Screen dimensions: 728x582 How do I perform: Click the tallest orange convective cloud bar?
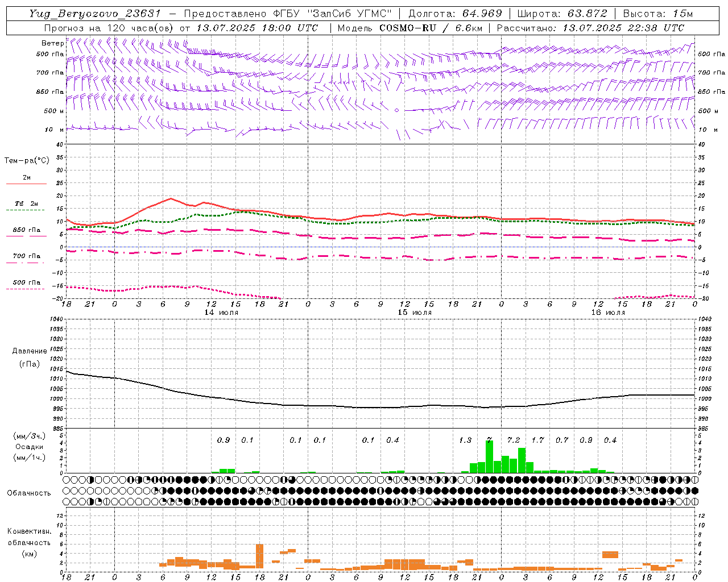tap(260, 556)
